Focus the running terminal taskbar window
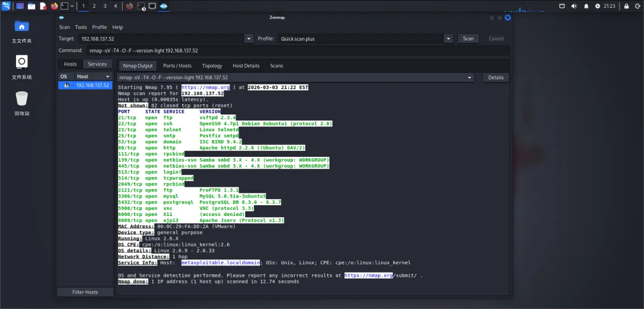Viewport: 644px width, 309px height. (x=141, y=6)
